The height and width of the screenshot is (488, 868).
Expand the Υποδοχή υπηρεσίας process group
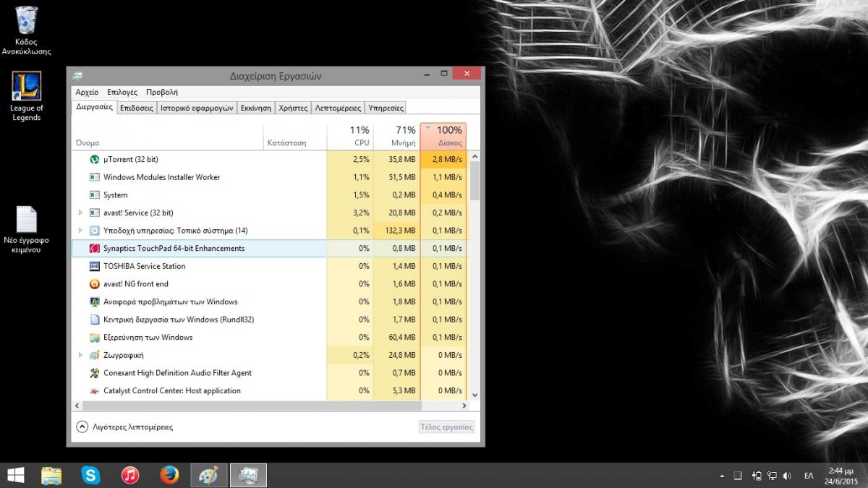[x=80, y=231]
